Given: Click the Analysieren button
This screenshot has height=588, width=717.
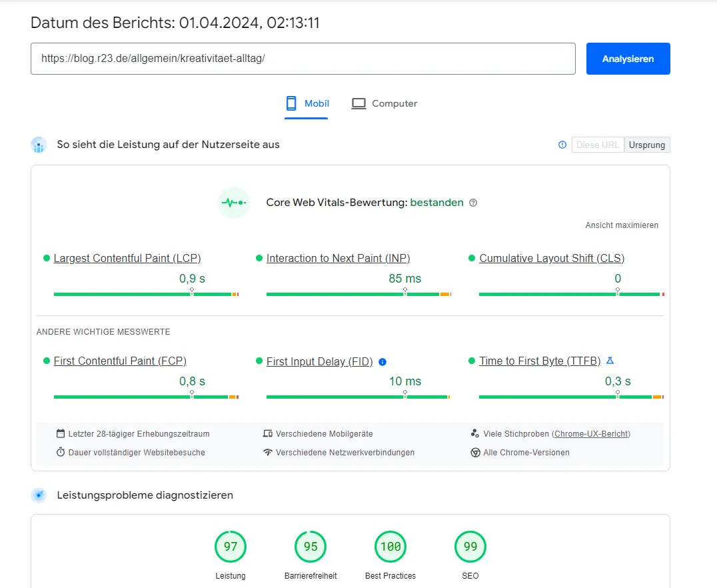Looking at the screenshot, I should (x=628, y=59).
